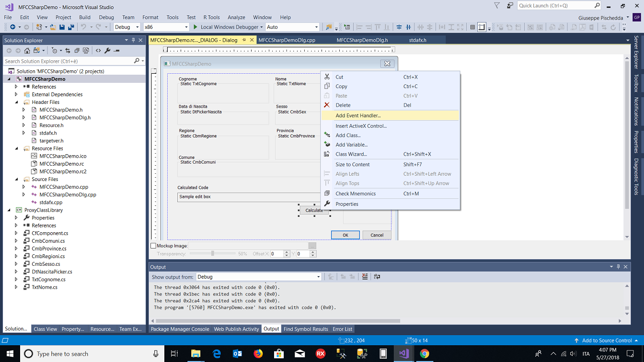Click Mockup Image browse button
644x362 pixels.
312,246
